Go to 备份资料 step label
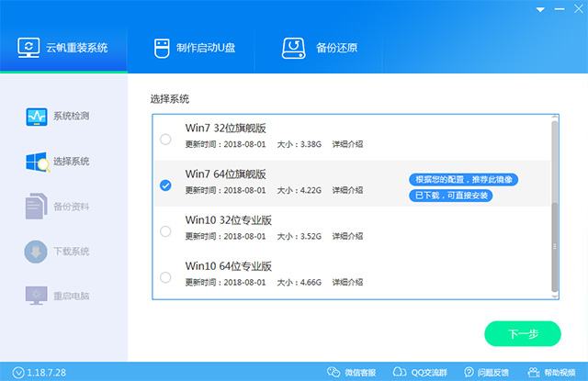Viewport: 588px width, 381px height. coord(72,207)
